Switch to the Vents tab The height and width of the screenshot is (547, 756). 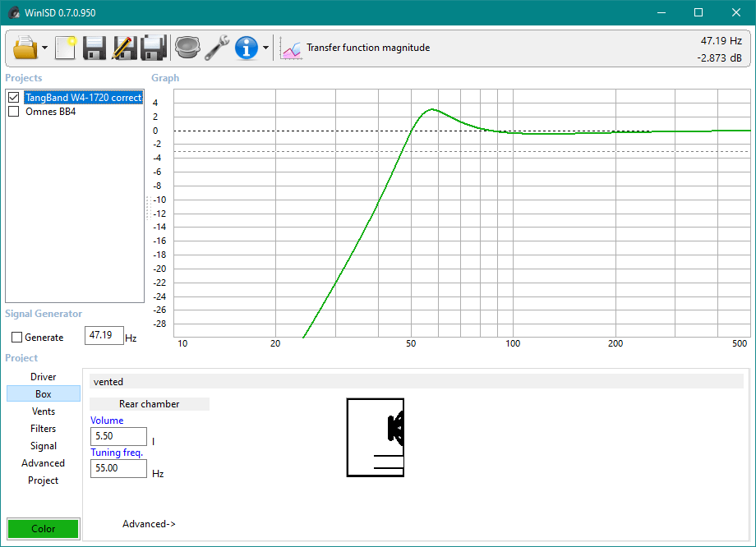coord(44,411)
